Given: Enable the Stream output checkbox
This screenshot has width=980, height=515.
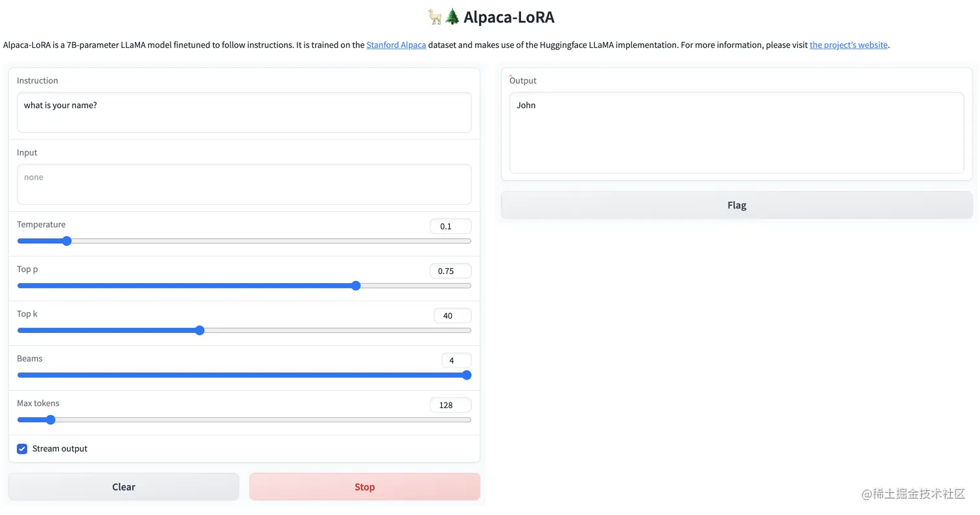Looking at the screenshot, I should (x=22, y=448).
